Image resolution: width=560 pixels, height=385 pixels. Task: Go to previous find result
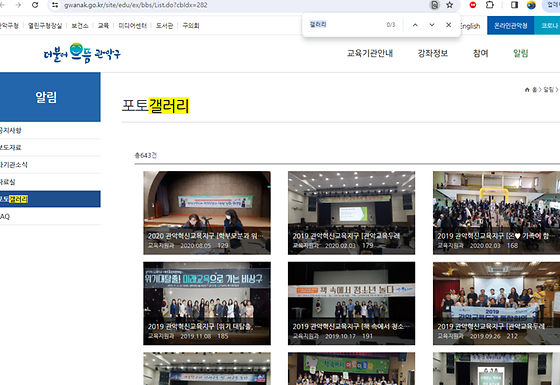pyautogui.click(x=415, y=25)
